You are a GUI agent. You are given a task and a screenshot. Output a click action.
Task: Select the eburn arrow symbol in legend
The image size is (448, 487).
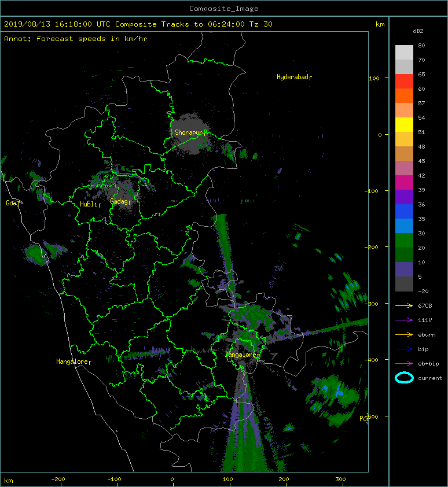point(404,334)
